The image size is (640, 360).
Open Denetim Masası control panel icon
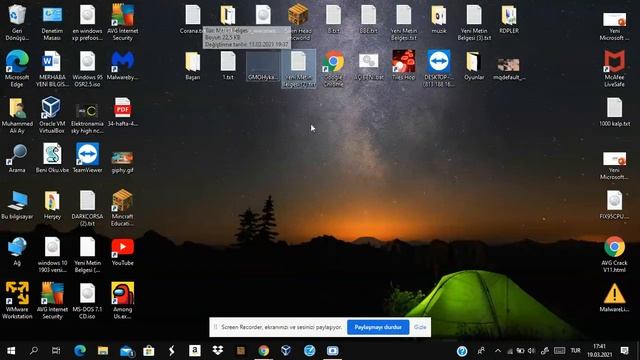[52, 22]
